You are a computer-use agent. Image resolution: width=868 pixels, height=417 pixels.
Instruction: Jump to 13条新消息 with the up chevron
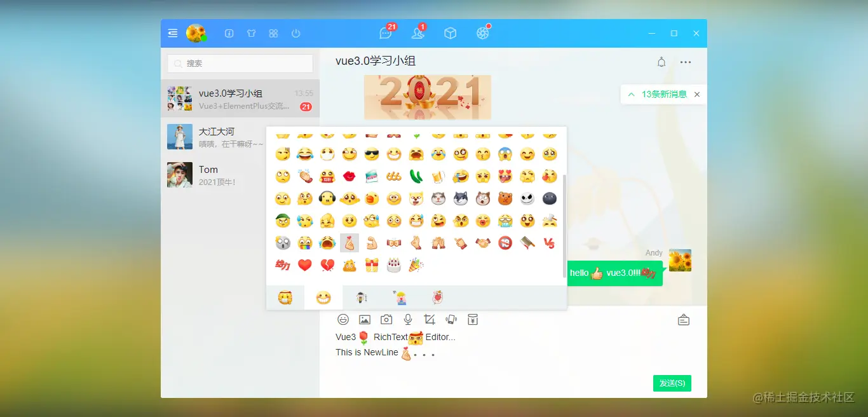click(x=631, y=94)
